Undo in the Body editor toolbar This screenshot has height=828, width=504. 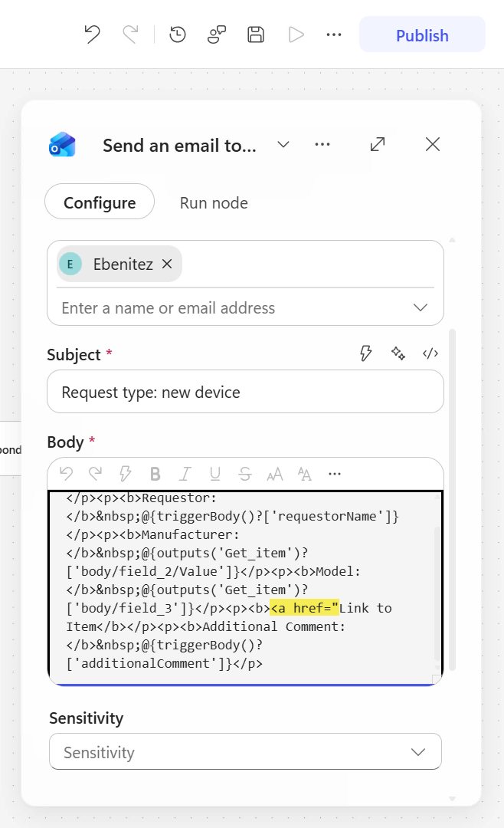click(x=66, y=474)
